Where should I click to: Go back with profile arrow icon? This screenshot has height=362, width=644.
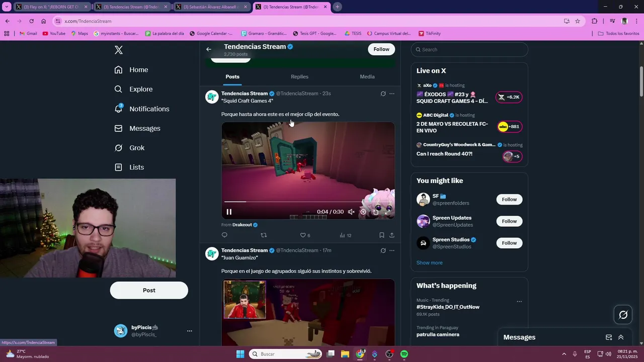click(x=209, y=49)
